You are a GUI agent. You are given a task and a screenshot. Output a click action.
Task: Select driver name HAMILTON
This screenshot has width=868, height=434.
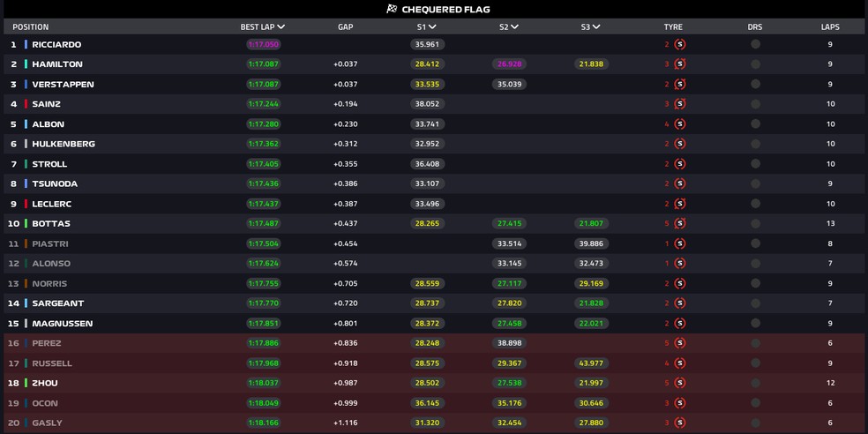click(x=57, y=64)
